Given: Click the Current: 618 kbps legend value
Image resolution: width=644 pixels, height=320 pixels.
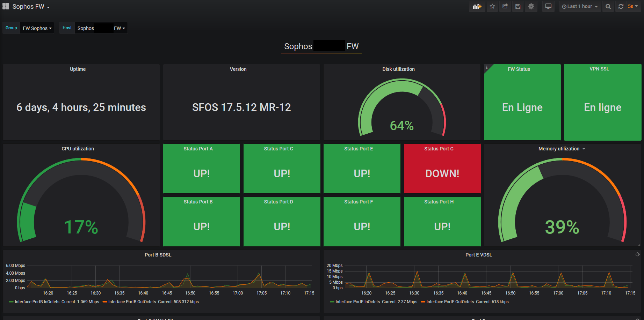Looking at the screenshot, I should [x=492, y=302].
